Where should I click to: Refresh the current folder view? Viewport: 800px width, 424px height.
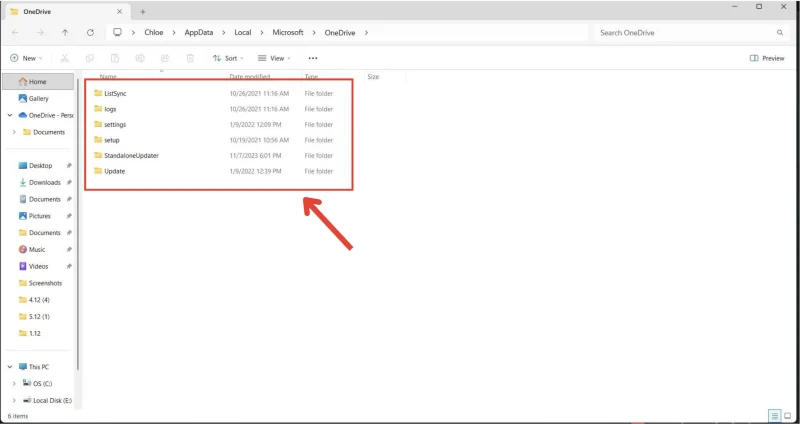click(x=90, y=33)
